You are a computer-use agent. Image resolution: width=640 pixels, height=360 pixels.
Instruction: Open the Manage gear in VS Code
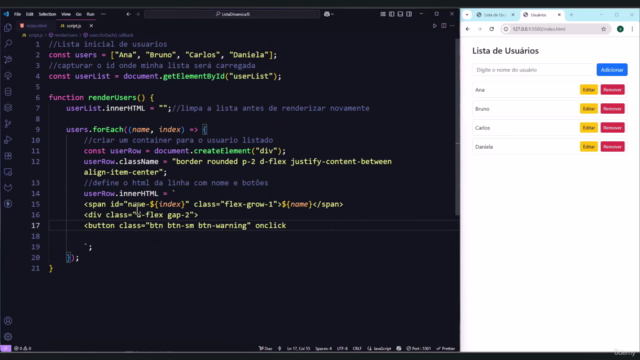(8, 337)
